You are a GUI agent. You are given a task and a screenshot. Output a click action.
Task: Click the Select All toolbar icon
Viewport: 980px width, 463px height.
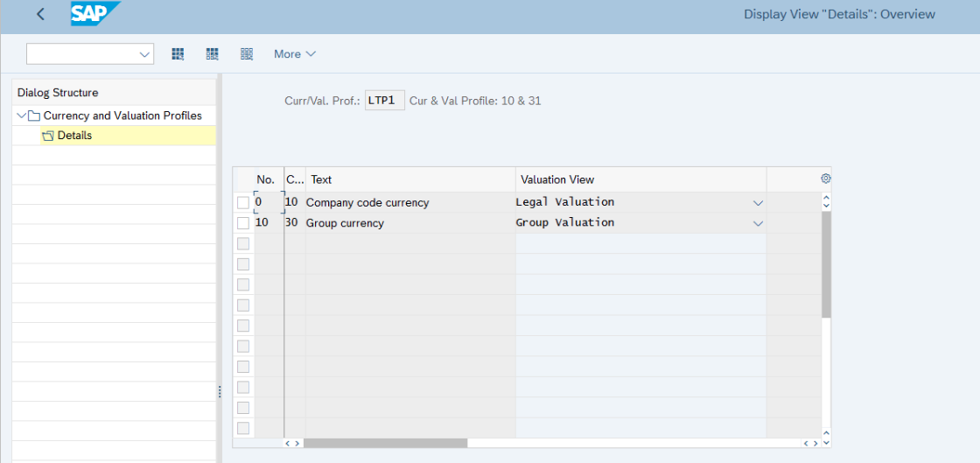point(178,54)
